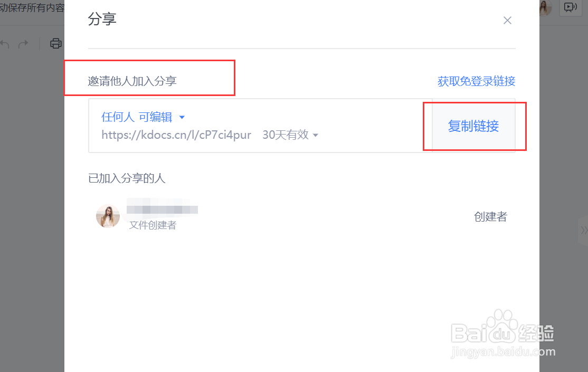Click the arrow beside 任何人 可编辑
Screen dimensions: 588x372
[x=182, y=117]
